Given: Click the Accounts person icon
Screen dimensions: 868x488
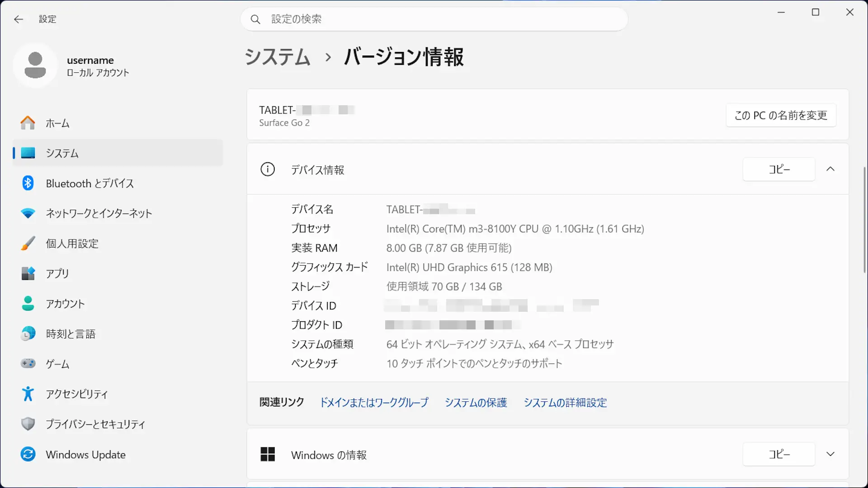Looking at the screenshot, I should 28,304.
